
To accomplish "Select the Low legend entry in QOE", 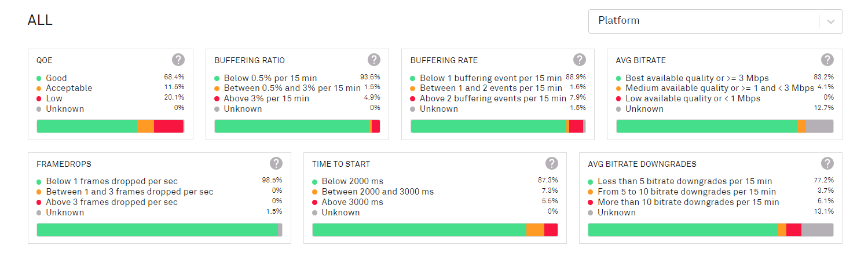I will tap(54, 98).
